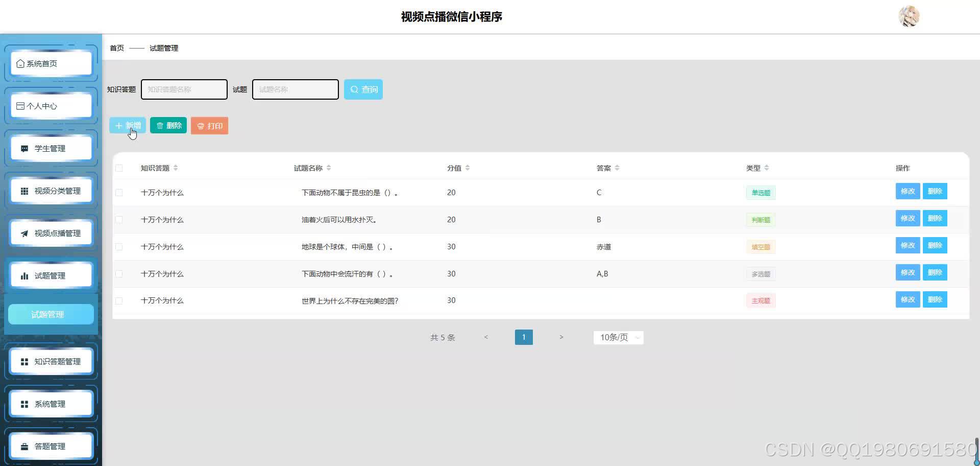This screenshot has height=466, width=980.
Task: Open 学生管理 via its sidebar icon
Action: [x=24, y=148]
